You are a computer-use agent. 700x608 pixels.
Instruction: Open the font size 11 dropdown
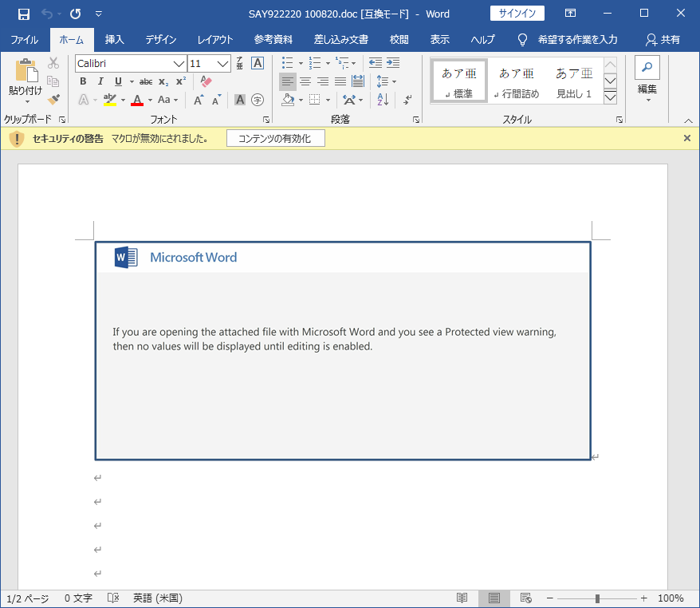222,64
